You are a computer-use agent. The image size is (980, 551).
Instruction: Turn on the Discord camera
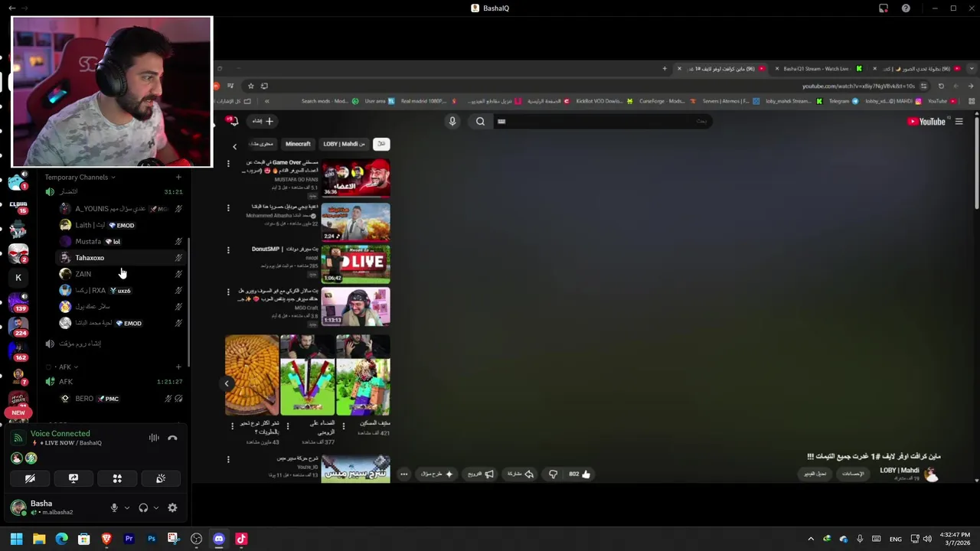pos(30,478)
